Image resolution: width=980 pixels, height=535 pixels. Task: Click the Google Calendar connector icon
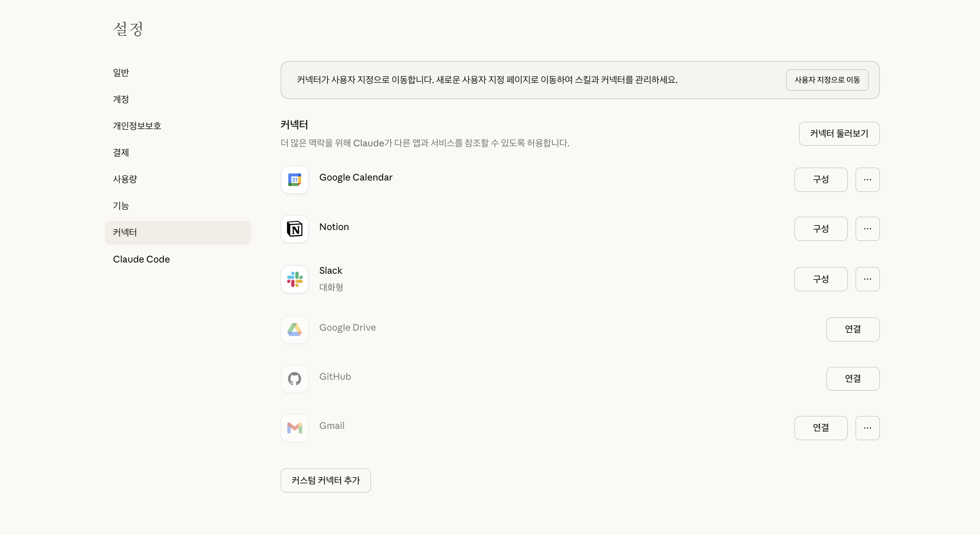[294, 180]
